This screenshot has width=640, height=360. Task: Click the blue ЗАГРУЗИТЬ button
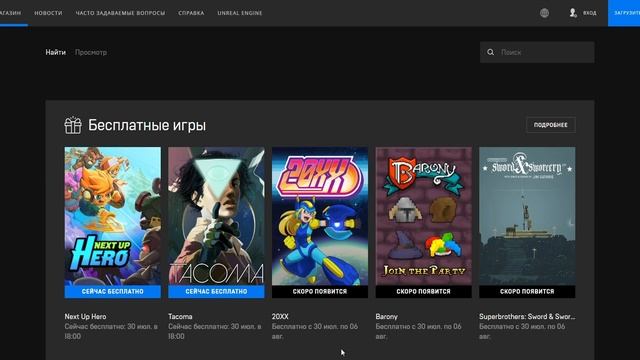tap(624, 13)
